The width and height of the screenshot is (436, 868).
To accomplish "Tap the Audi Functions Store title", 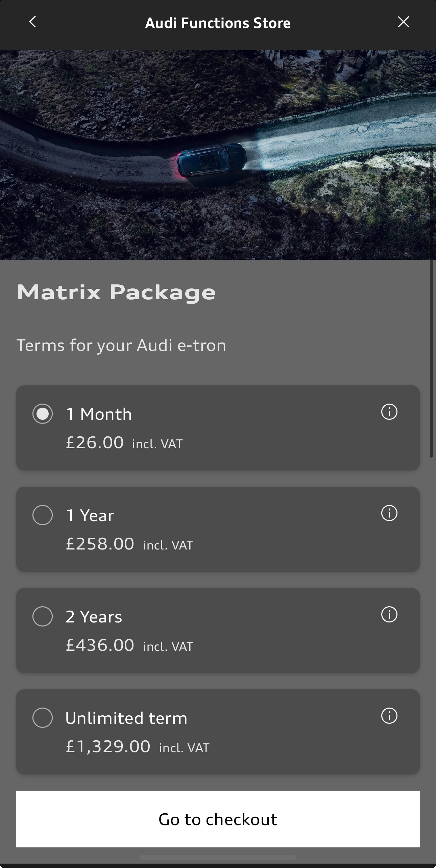I will pyautogui.click(x=218, y=23).
